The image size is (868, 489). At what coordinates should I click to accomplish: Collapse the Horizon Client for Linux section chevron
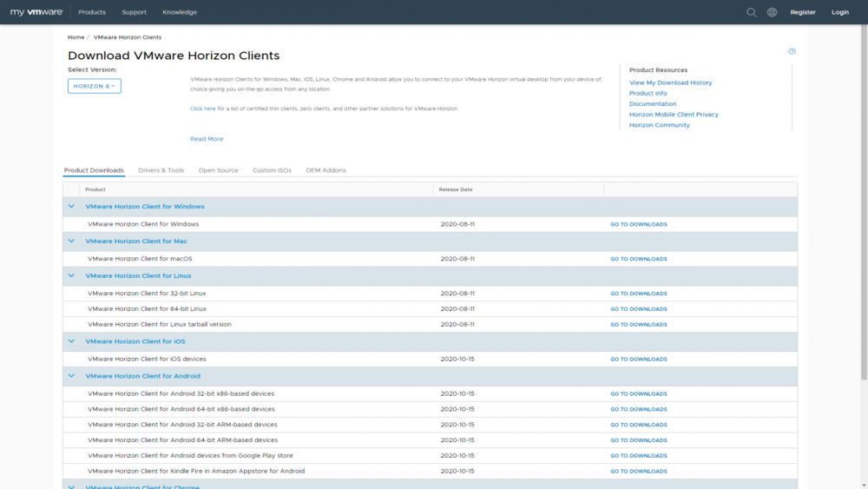point(71,275)
